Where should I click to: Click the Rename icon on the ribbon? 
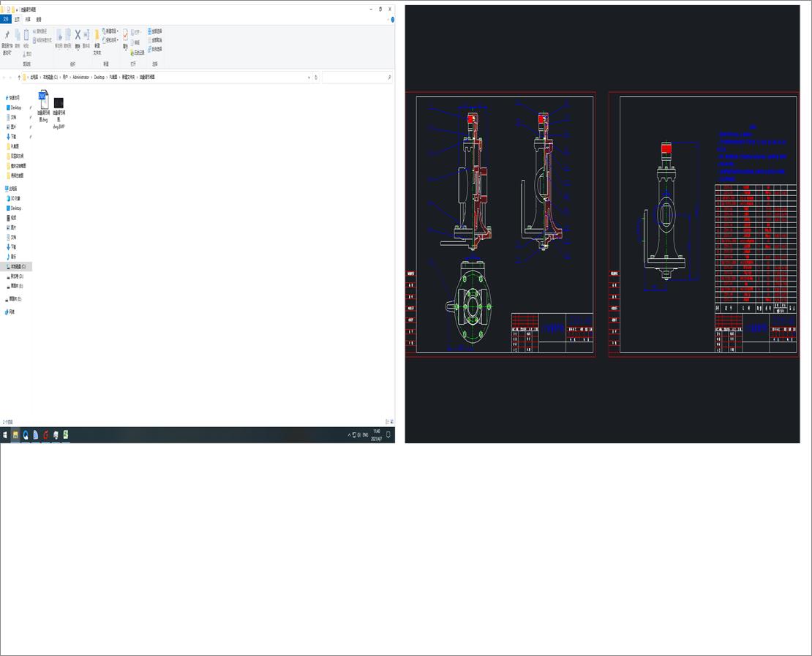tap(86, 34)
